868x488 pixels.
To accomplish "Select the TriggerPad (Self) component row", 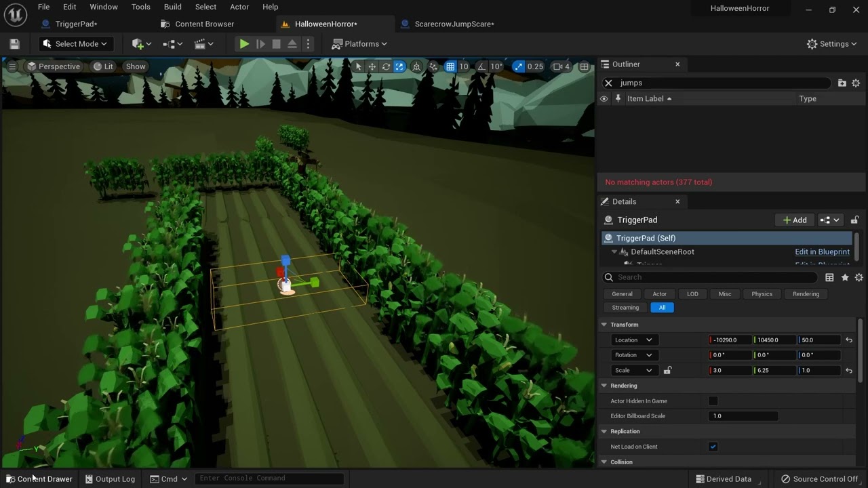I will [x=726, y=238].
